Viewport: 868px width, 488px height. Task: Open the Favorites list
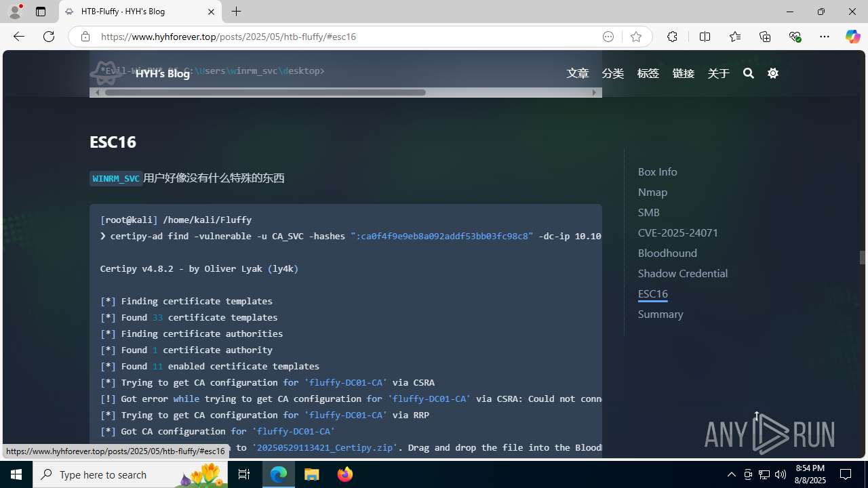click(734, 37)
